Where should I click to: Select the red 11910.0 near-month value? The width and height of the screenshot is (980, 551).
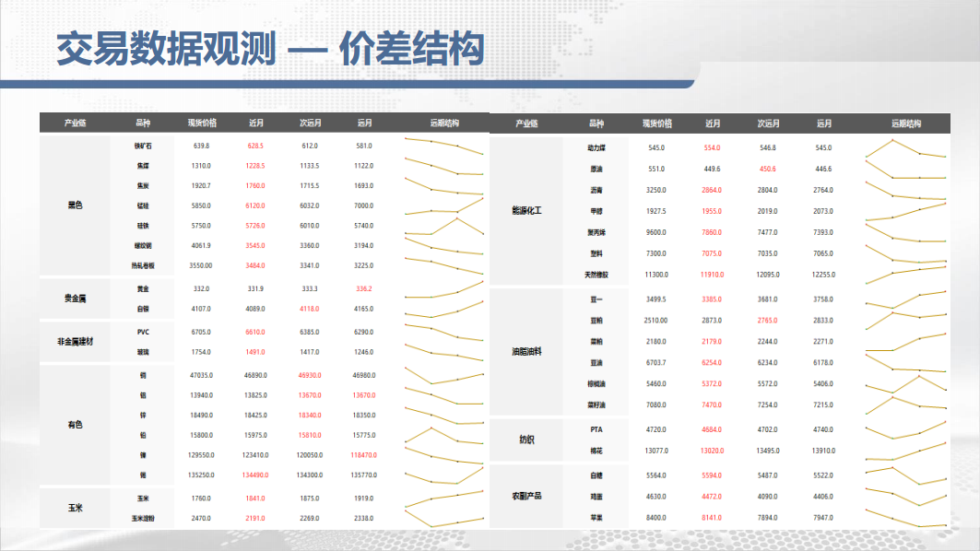coord(712,275)
